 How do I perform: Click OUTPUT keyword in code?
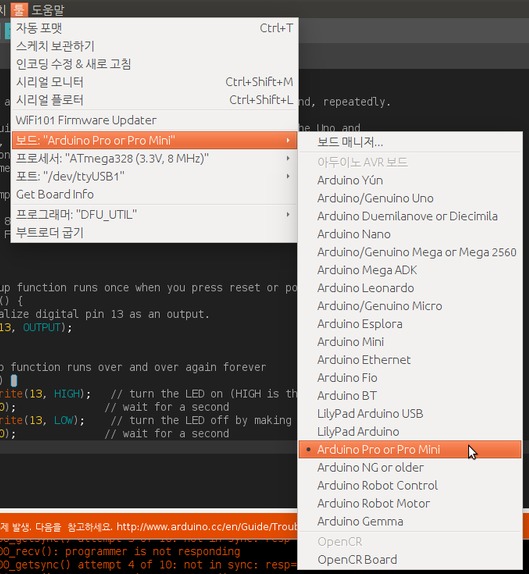point(41,327)
